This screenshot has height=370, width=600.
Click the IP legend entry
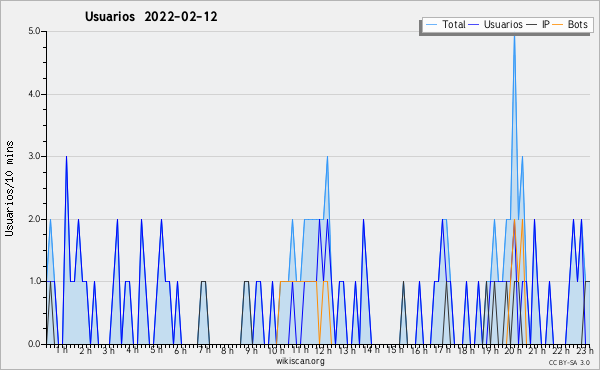pos(538,24)
